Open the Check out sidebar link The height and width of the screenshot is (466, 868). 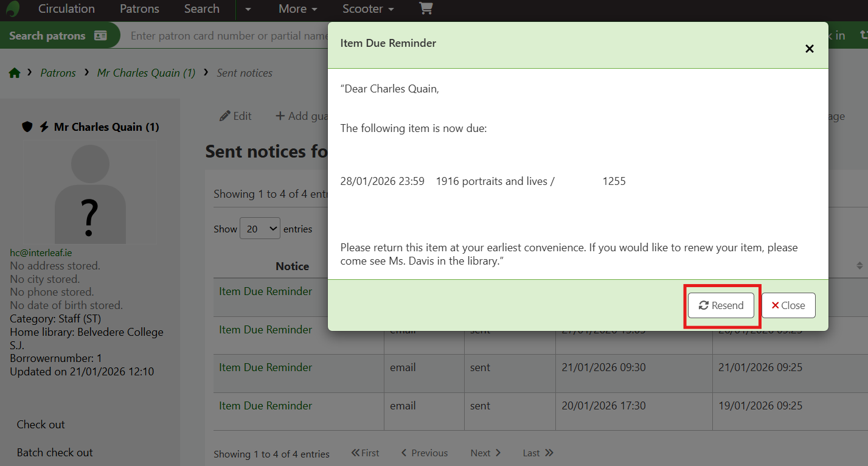click(41, 425)
